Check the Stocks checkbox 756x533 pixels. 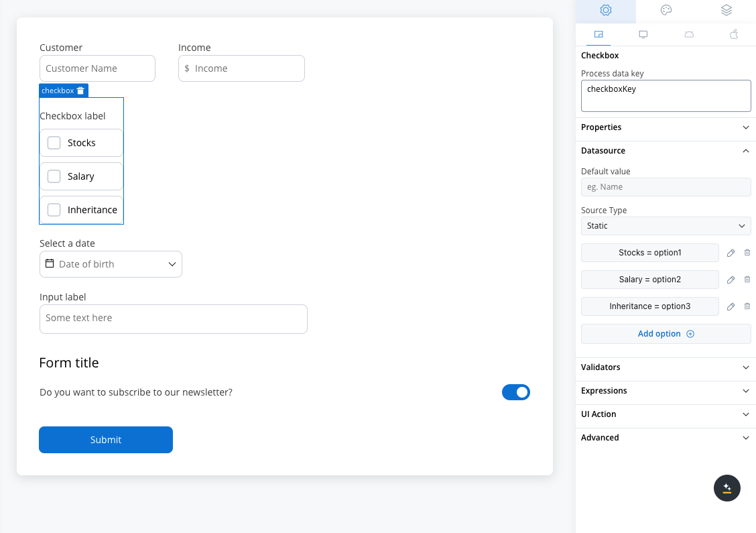pos(54,143)
